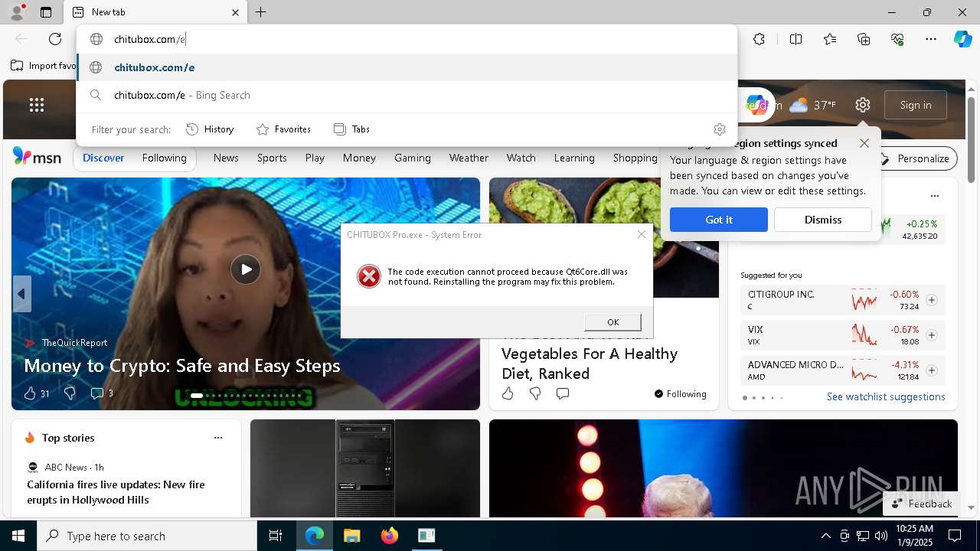Filter search by Tabs
The image size is (980, 551).
click(x=352, y=129)
